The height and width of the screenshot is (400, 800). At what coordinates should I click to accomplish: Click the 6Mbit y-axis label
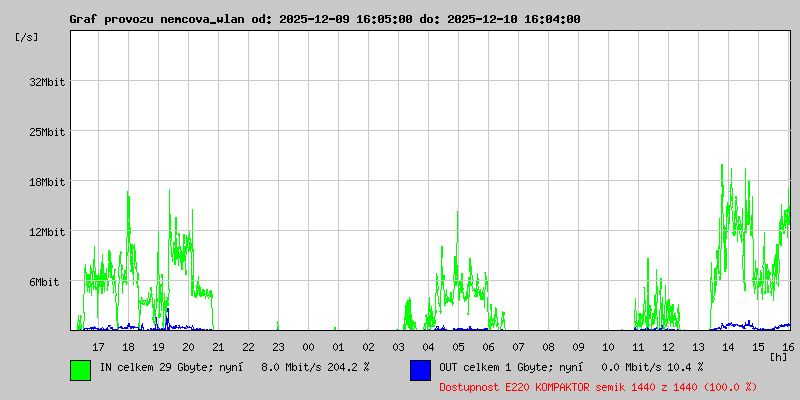(44, 282)
